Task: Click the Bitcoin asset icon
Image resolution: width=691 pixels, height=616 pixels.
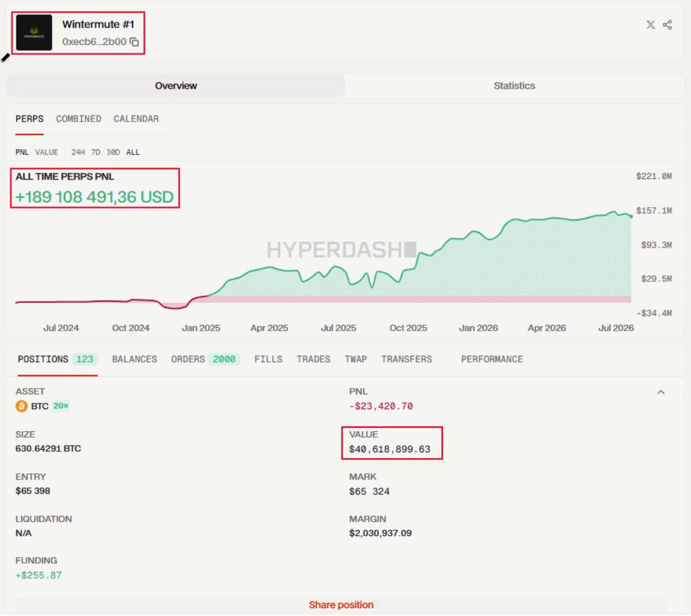Action: click(21, 406)
